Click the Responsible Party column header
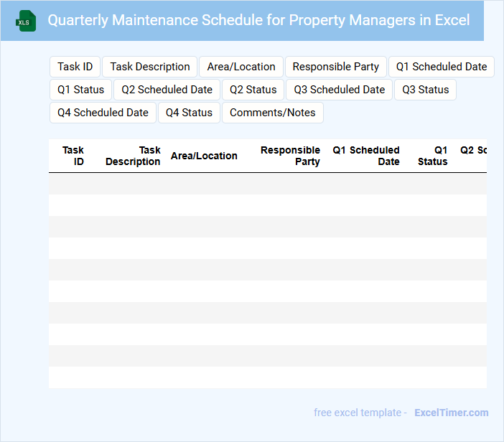 click(x=290, y=156)
